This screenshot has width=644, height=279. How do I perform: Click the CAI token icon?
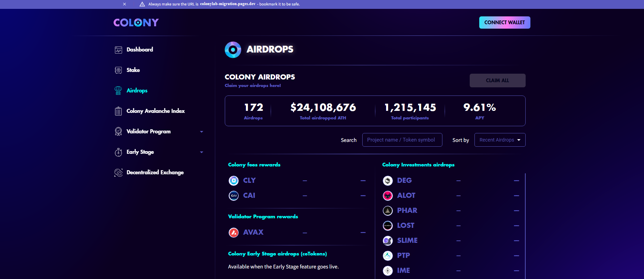234,195
